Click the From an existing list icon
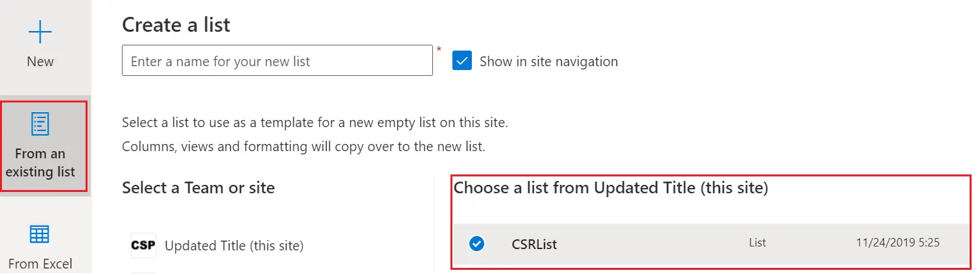The height and width of the screenshot is (275, 980). coord(40,124)
